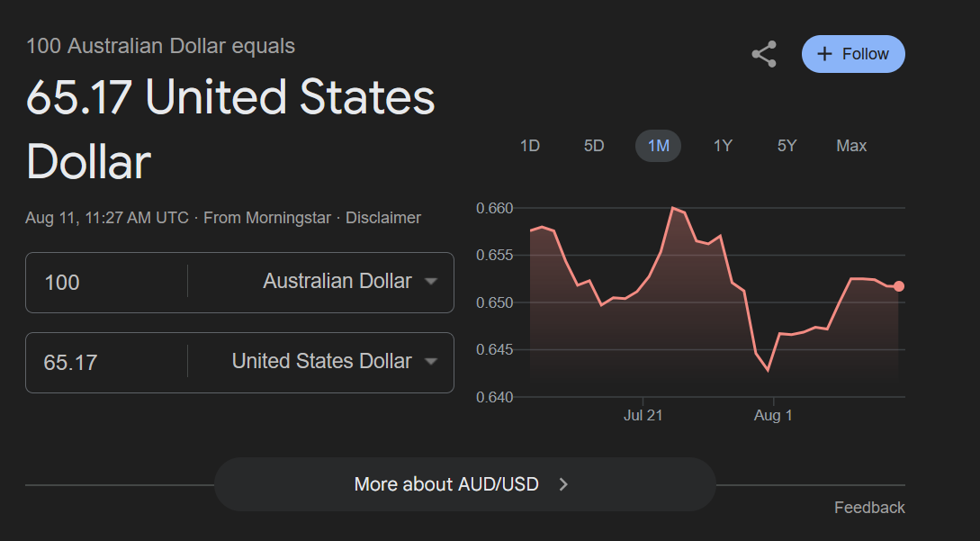Open More about AUD/USD
The width and height of the screenshot is (980, 541).
465,484
